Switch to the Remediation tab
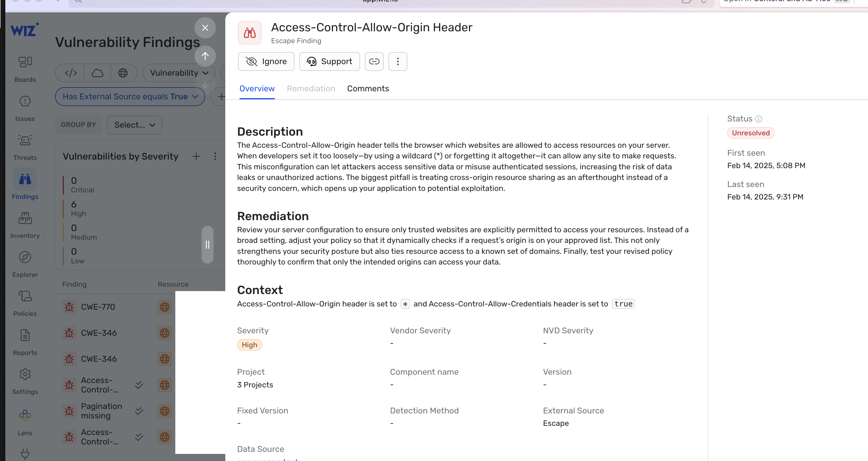This screenshot has height=461, width=868. coord(311,89)
